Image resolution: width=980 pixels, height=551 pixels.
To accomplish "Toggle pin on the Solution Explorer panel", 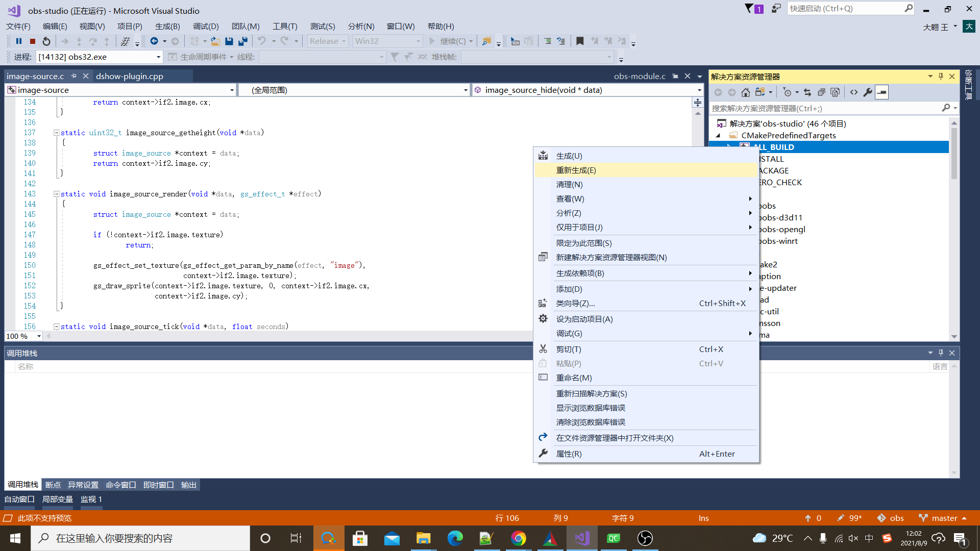I will [x=941, y=77].
